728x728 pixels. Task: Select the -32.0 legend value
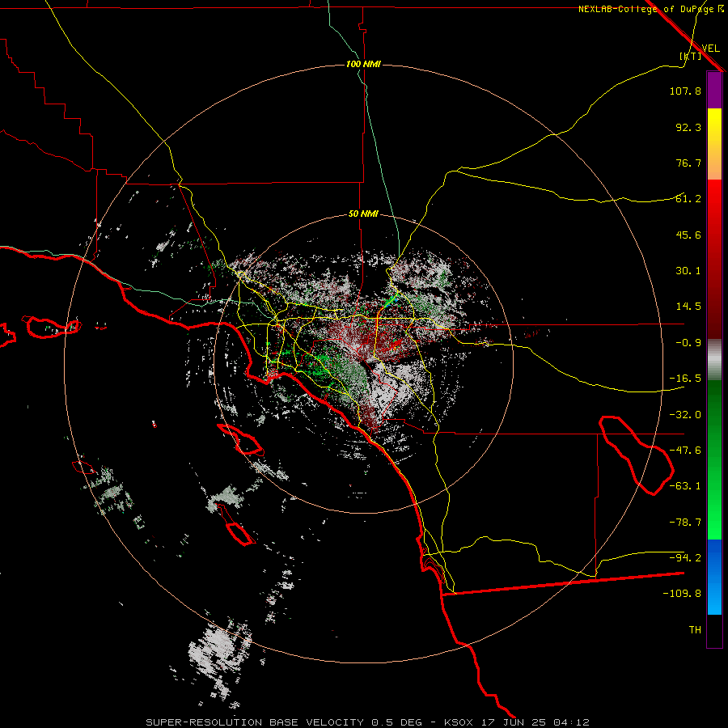coord(685,415)
